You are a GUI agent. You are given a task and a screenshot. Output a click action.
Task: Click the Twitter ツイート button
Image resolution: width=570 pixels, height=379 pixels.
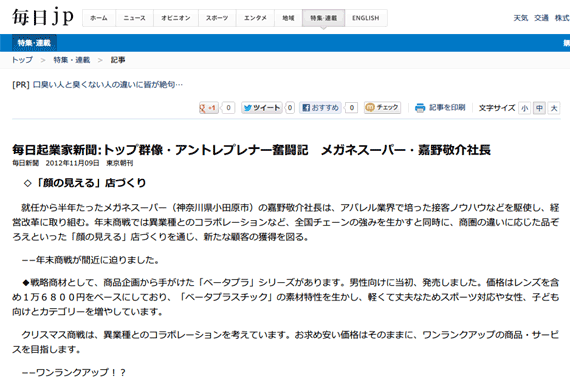[262, 108]
